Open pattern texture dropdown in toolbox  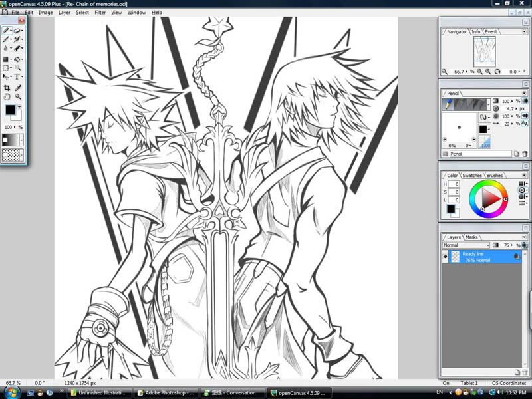[22, 155]
